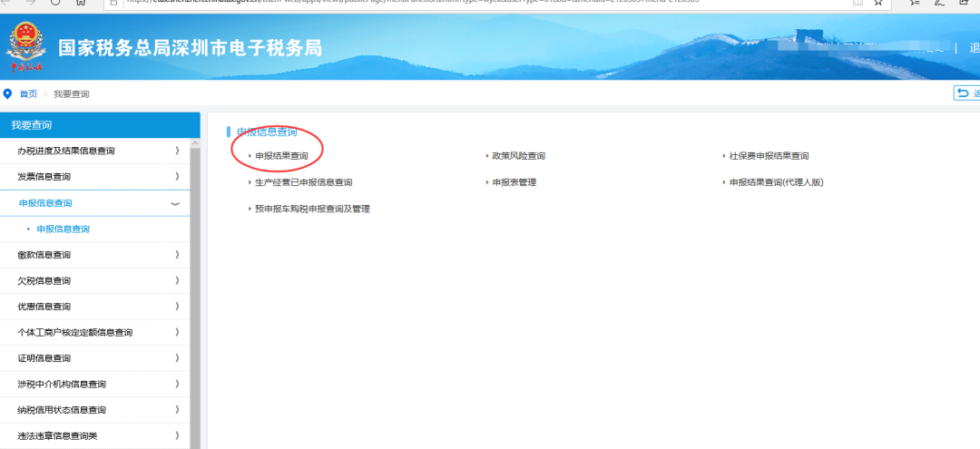Expand chevron next to 发票信息查询
Image resolution: width=980 pixels, height=449 pixels.
(x=178, y=177)
